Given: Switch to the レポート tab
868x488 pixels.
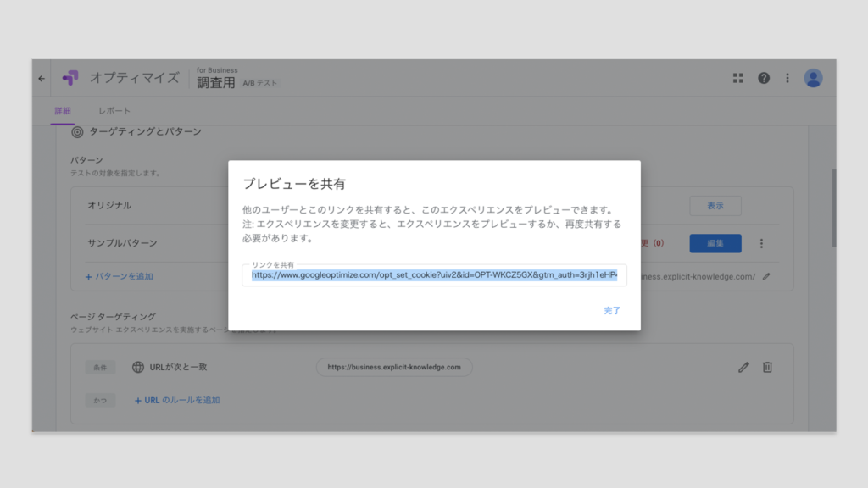Looking at the screenshot, I should [114, 111].
